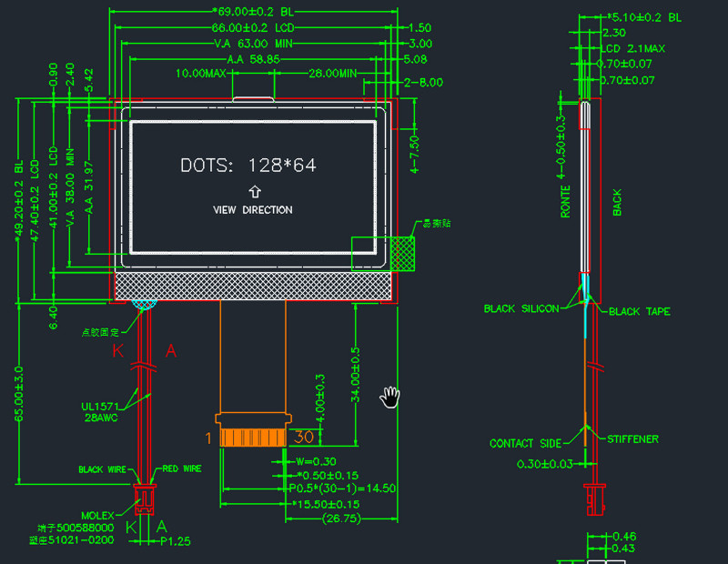Select the UL1571 28AWG wire note
The width and height of the screenshot is (728, 564).
click(x=100, y=412)
